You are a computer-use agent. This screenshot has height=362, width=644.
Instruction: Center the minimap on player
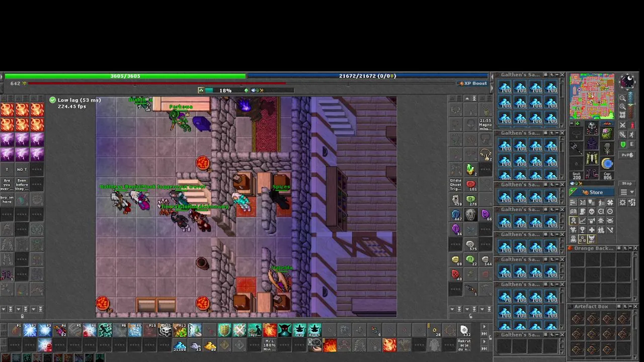(623, 115)
